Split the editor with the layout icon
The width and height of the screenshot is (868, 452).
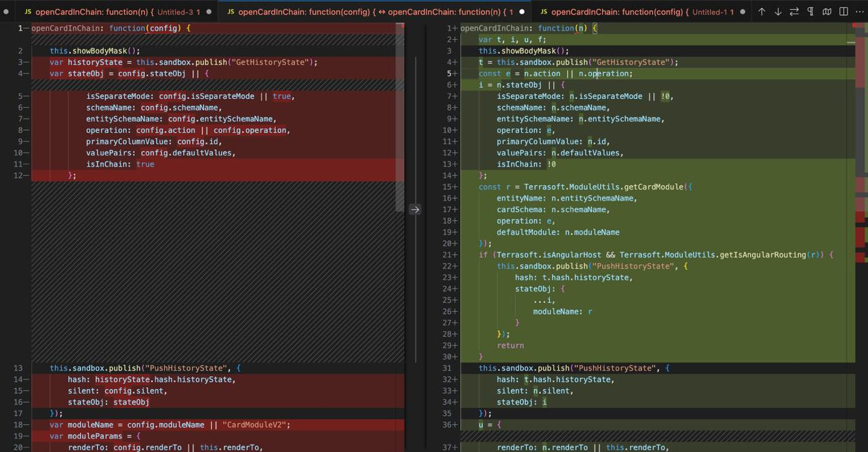844,12
